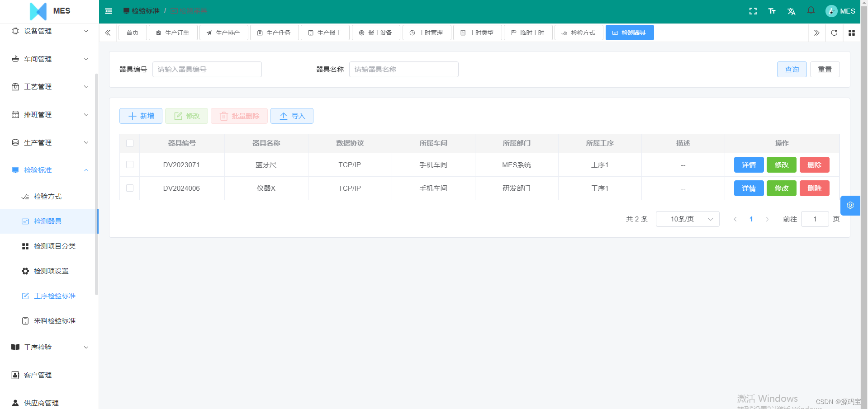
Task: Open the grid layout icon top right
Action: click(x=852, y=33)
